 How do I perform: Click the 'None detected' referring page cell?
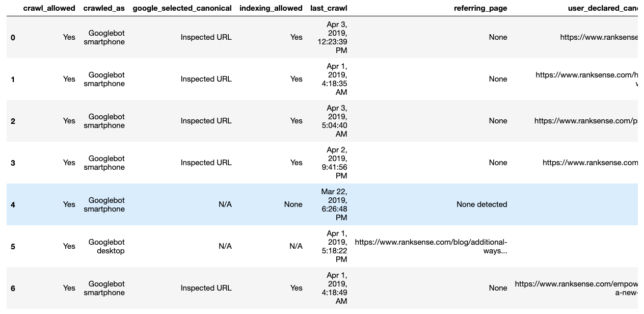[x=481, y=204]
